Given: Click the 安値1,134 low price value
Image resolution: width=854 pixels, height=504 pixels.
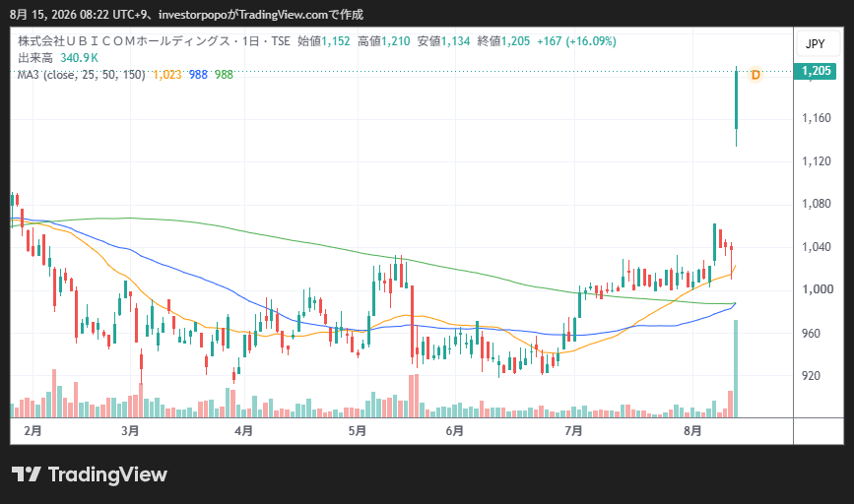Looking at the screenshot, I should click(x=443, y=41).
